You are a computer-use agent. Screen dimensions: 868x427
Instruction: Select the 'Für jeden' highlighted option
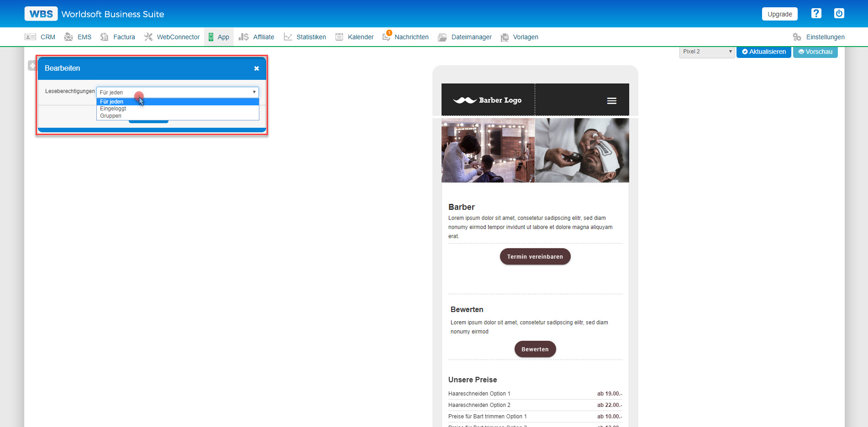click(112, 102)
